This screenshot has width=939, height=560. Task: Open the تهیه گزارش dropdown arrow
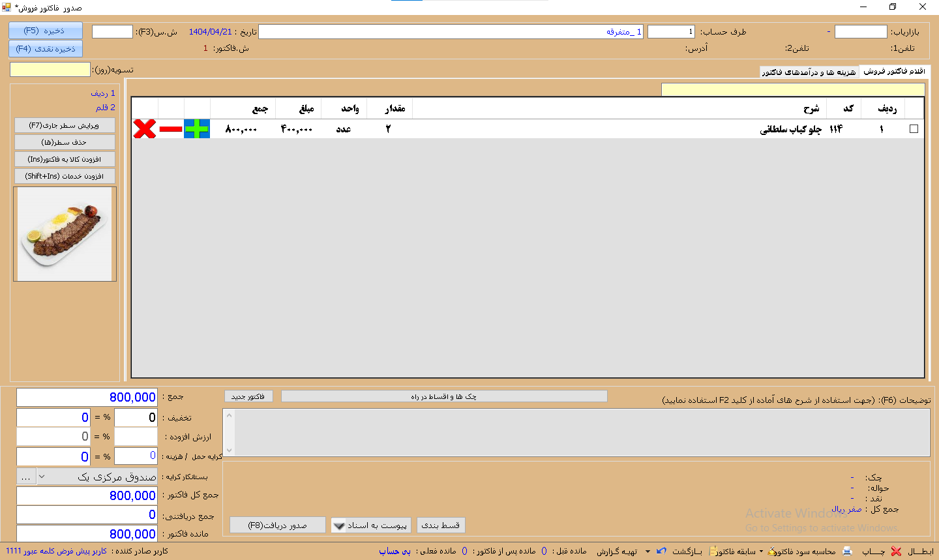[648, 552]
